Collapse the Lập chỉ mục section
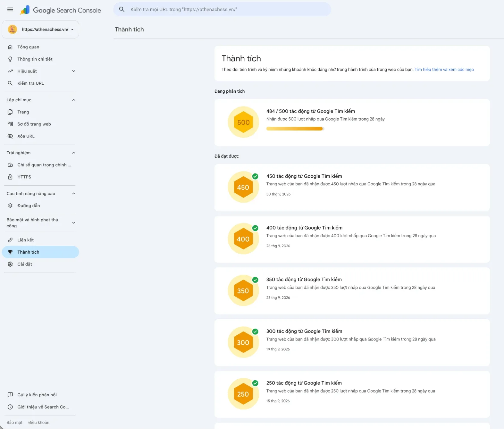The width and height of the screenshot is (504, 429). coord(74,100)
